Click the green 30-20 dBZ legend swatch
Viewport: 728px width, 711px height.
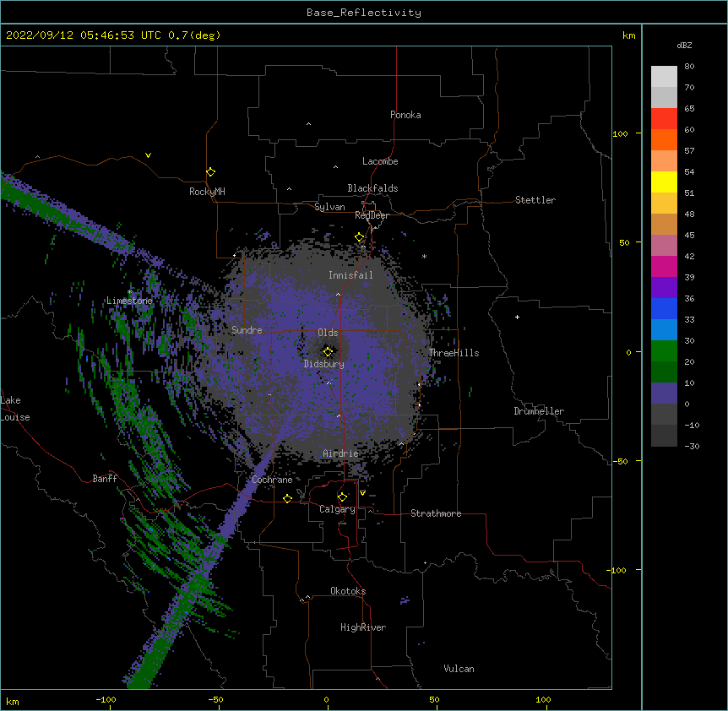pos(664,351)
